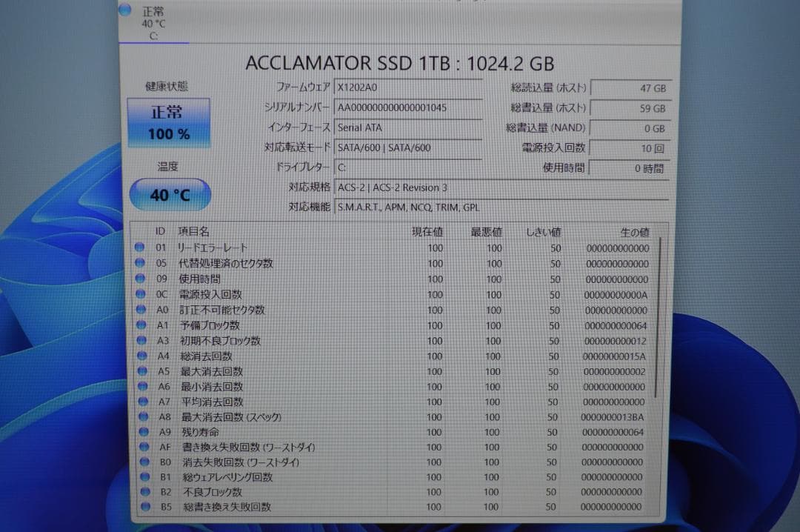Click the 40°C temperature indicator
Image resolution: width=800 pixels, height=532 pixels.
[169, 194]
